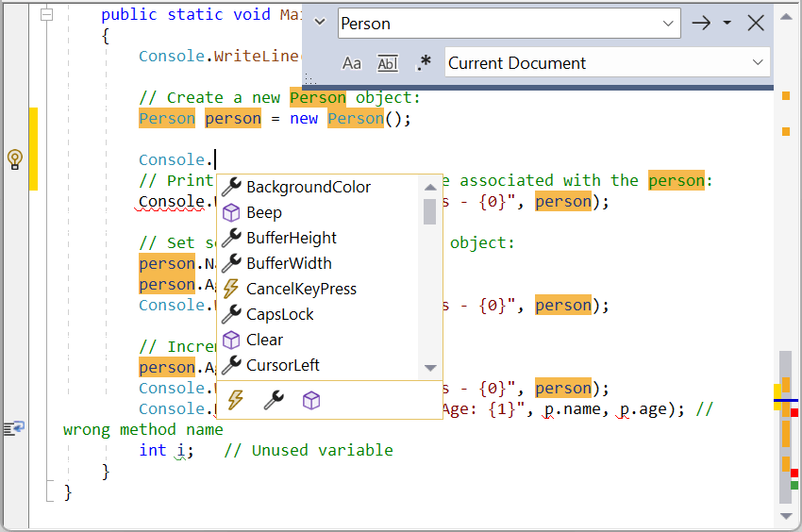Click the word wrap glyph in margin
The image size is (802, 532).
(14, 427)
